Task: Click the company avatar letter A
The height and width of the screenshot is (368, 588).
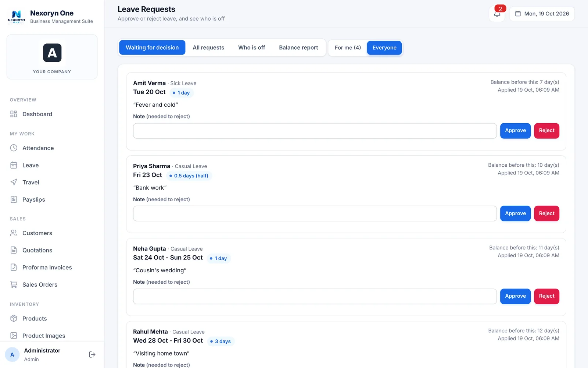Action: [52, 53]
